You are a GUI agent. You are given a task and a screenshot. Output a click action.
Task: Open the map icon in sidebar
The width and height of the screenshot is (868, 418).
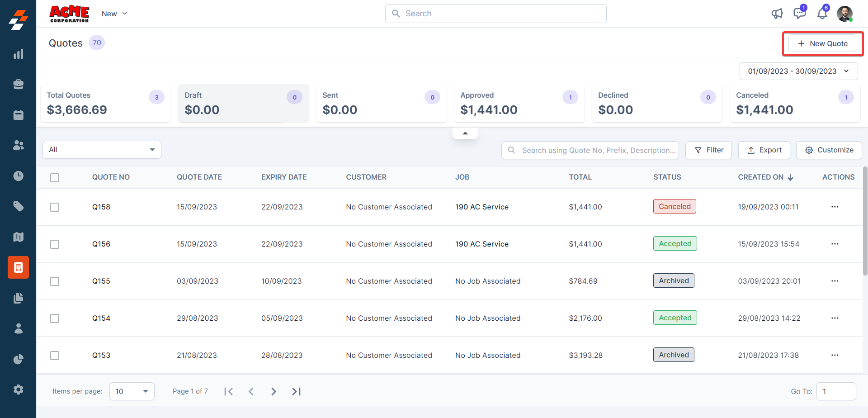pyautogui.click(x=18, y=237)
